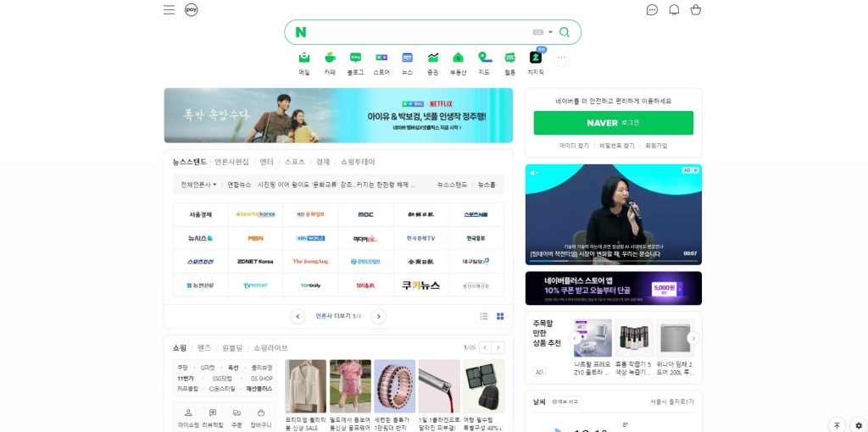
Task: Select the 쇼핑투데이 tab
Action: point(358,162)
